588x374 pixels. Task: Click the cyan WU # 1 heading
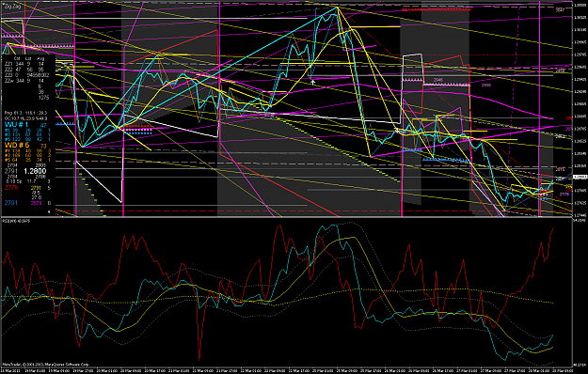pos(16,125)
